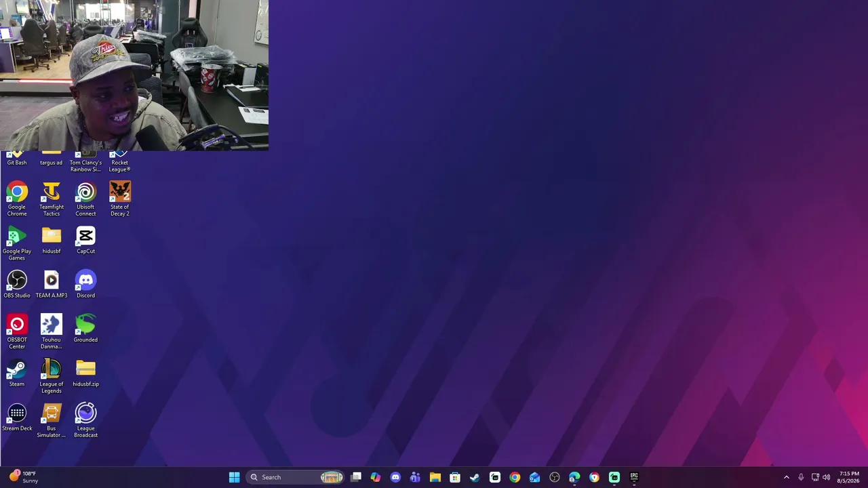The height and width of the screenshot is (488, 868).
Task: Open the Discord desktop shortcut
Action: (85, 285)
